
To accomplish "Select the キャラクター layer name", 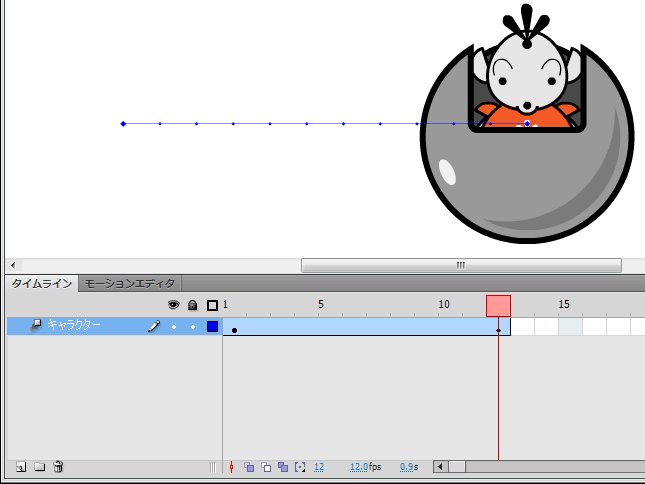I will (74, 325).
